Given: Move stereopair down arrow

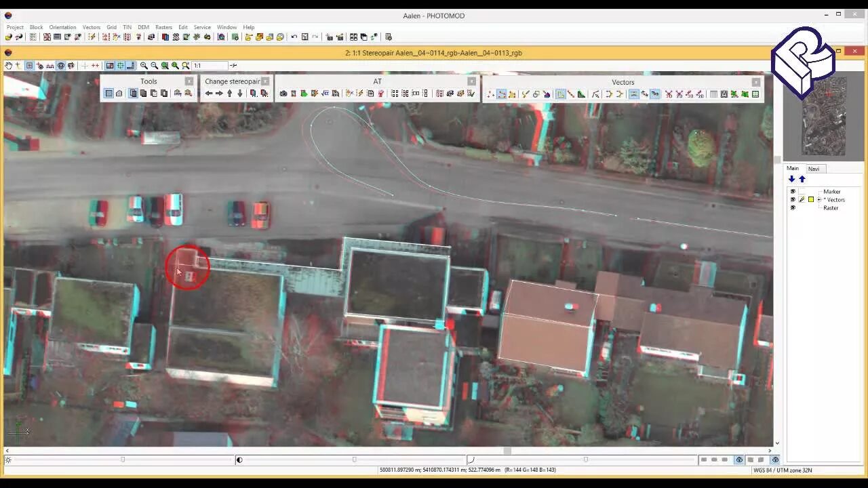Looking at the screenshot, I should (x=240, y=94).
